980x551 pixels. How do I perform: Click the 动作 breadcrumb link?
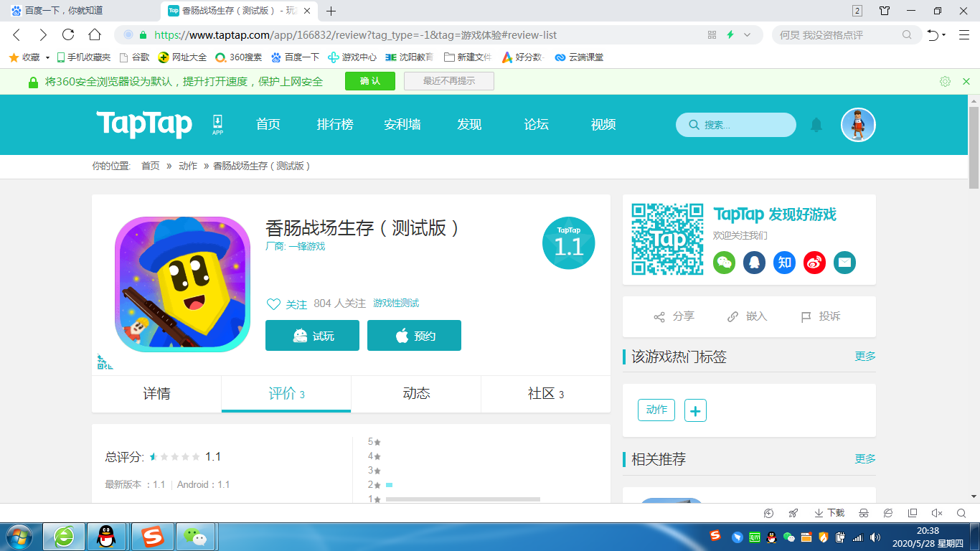pos(188,166)
